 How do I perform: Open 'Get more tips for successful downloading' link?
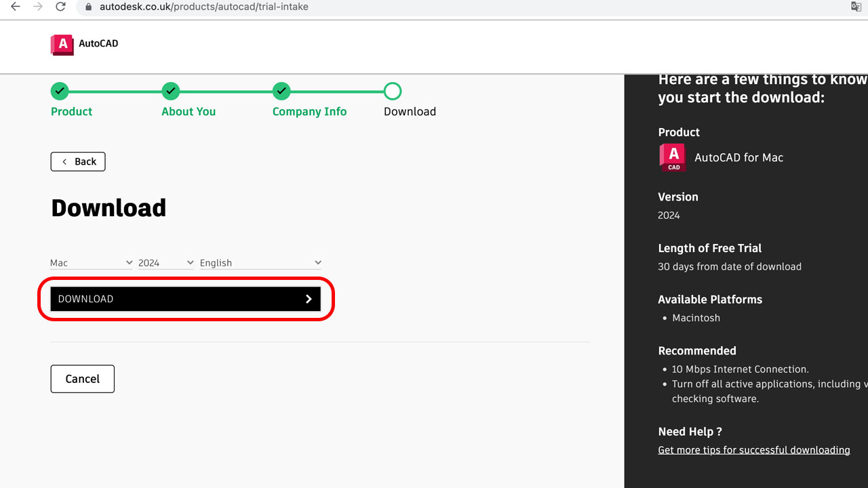(753, 450)
